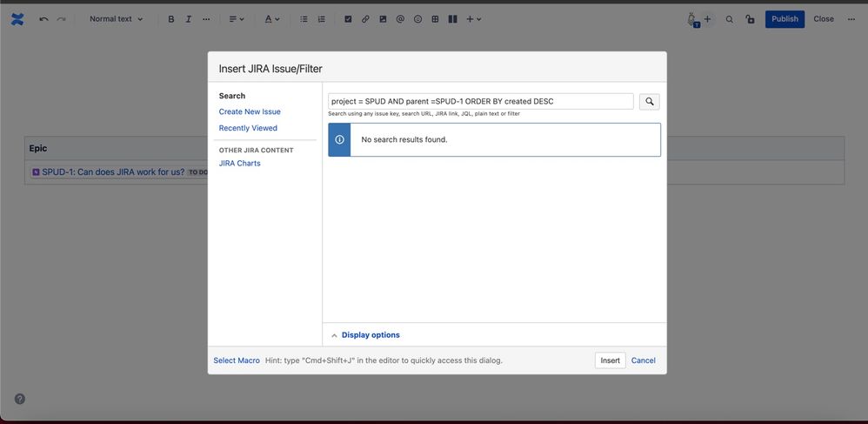Close the editor
868x424 pixels.
[824, 19]
